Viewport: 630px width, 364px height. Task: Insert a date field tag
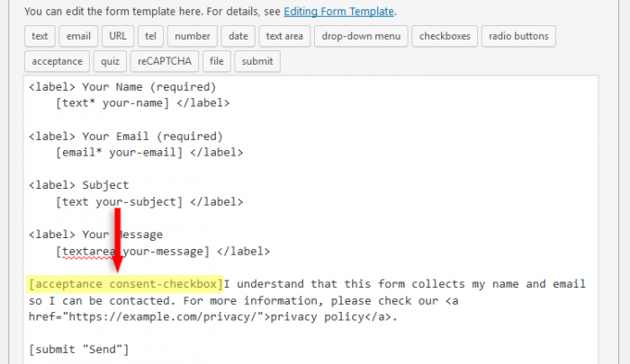[238, 36]
